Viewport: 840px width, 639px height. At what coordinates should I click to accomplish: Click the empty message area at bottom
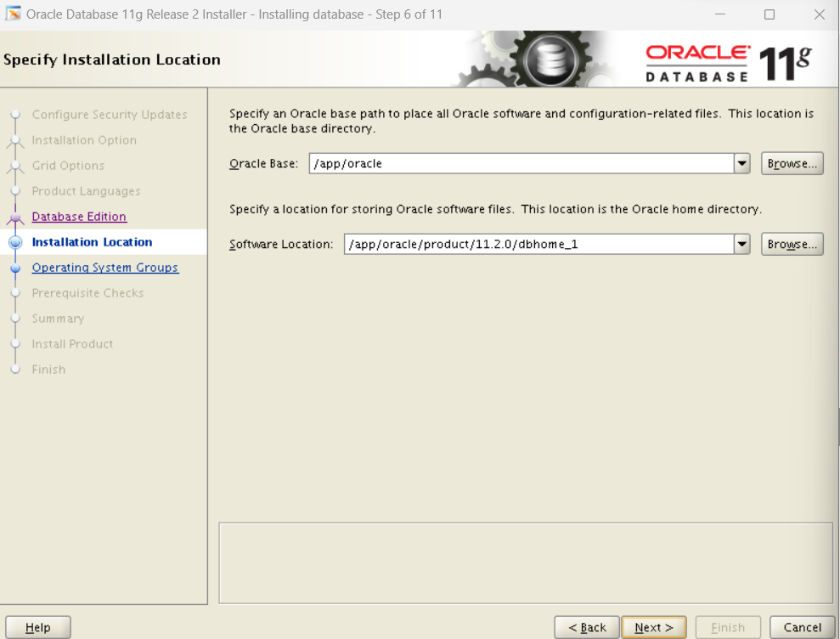(526, 563)
